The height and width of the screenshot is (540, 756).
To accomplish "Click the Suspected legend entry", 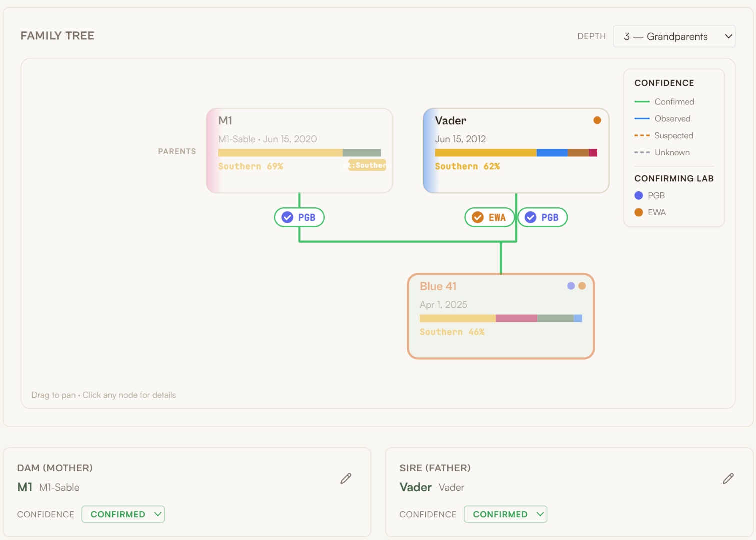I will coord(664,136).
